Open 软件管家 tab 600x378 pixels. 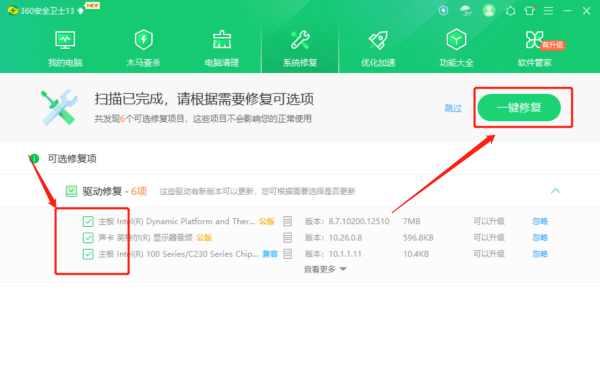tap(535, 49)
